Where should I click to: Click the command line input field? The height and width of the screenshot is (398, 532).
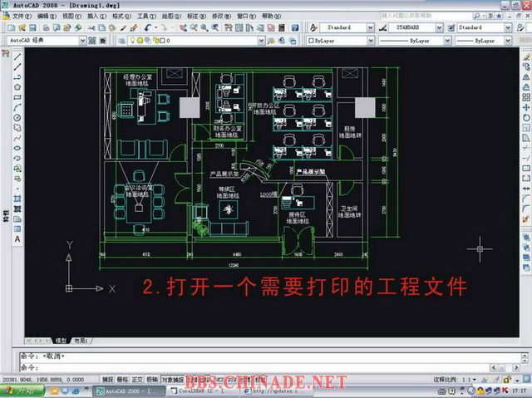pos(254,367)
